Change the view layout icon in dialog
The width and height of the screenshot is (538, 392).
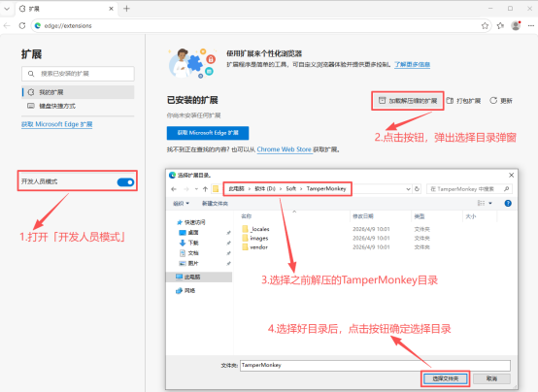point(481,204)
